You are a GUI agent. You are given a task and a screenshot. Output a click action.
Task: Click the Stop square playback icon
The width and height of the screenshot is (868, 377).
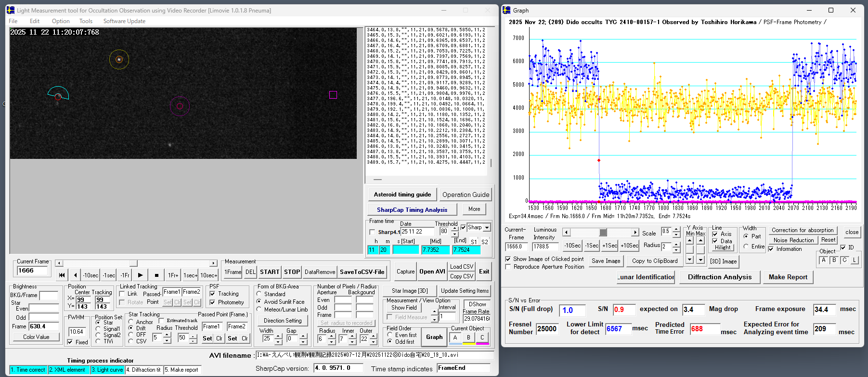click(156, 275)
